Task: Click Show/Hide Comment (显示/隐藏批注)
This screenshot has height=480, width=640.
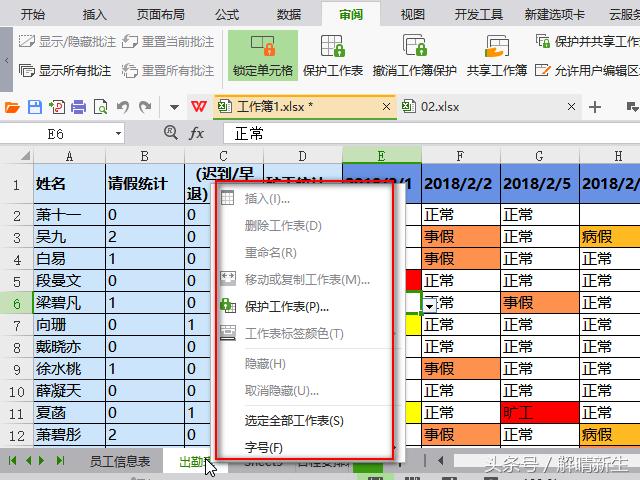Action: pyautogui.click(x=67, y=41)
